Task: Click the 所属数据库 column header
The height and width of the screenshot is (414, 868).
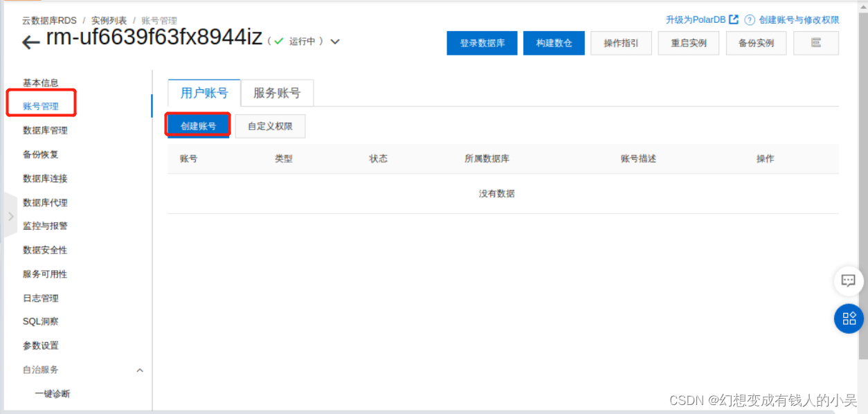Action: [x=487, y=159]
